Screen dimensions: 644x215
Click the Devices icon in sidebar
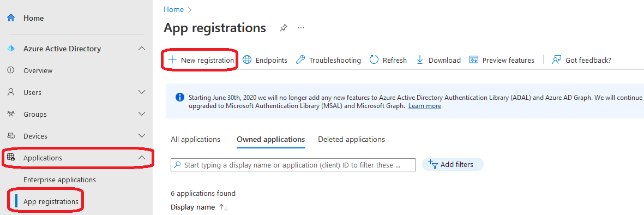(11, 136)
